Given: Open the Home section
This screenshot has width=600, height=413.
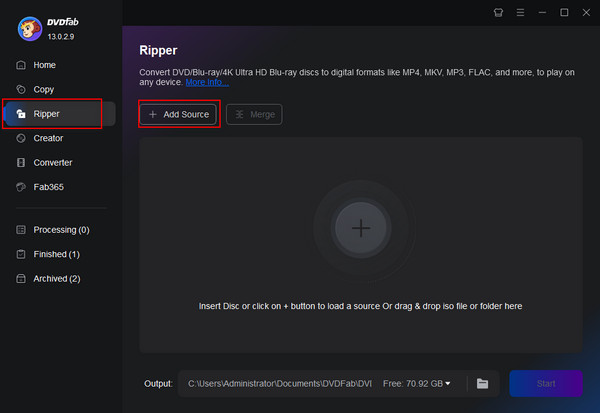Looking at the screenshot, I should (44, 65).
